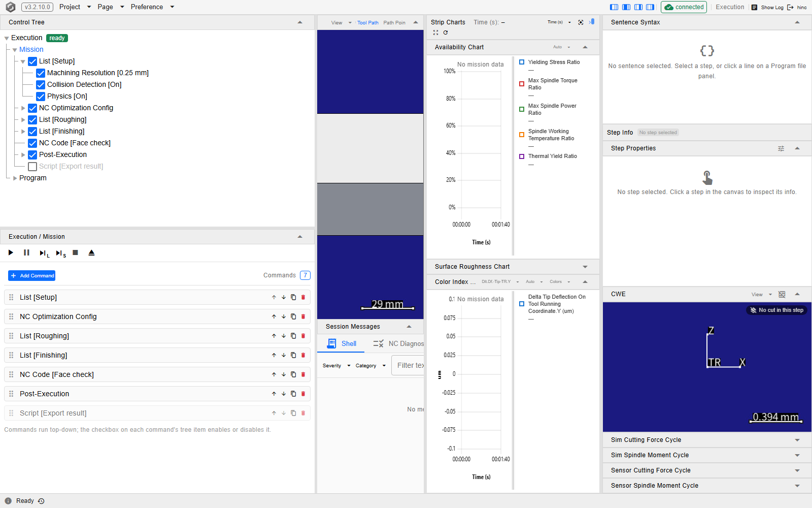Click the strip charts fullscreen expand icon
The width and height of the screenshot is (812, 508).
pyautogui.click(x=435, y=33)
